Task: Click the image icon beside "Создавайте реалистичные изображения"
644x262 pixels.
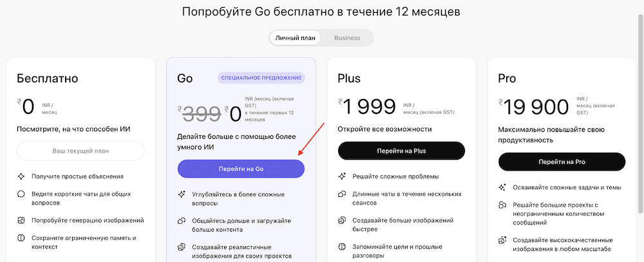Action: click(x=182, y=247)
